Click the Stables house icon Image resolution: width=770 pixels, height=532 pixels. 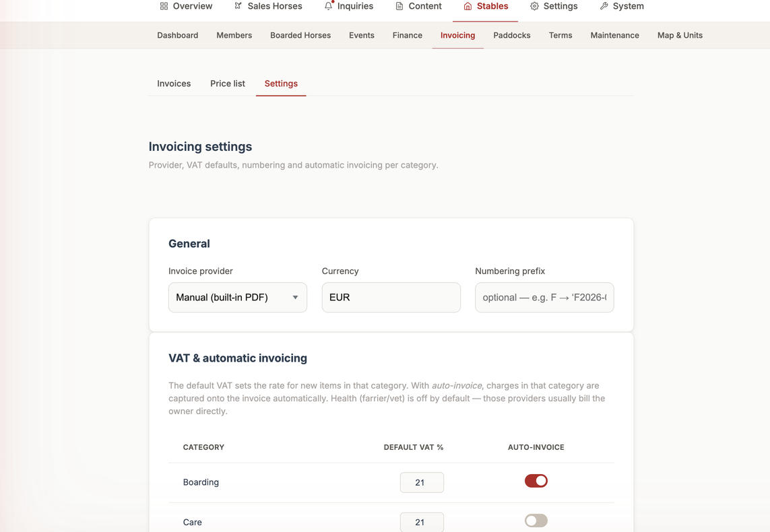pyautogui.click(x=468, y=6)
